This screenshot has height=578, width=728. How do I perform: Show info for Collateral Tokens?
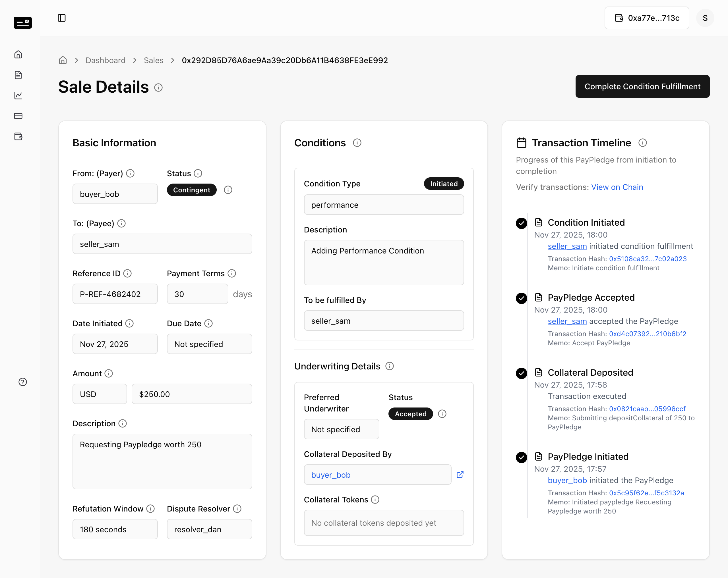click(x=375, y=500)
